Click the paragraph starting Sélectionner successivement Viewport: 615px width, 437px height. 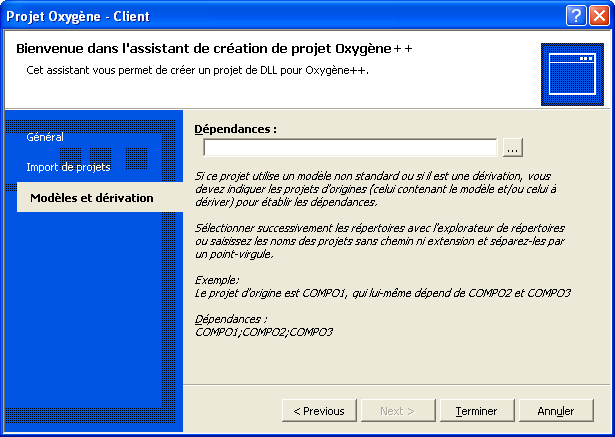pos(380,241)
